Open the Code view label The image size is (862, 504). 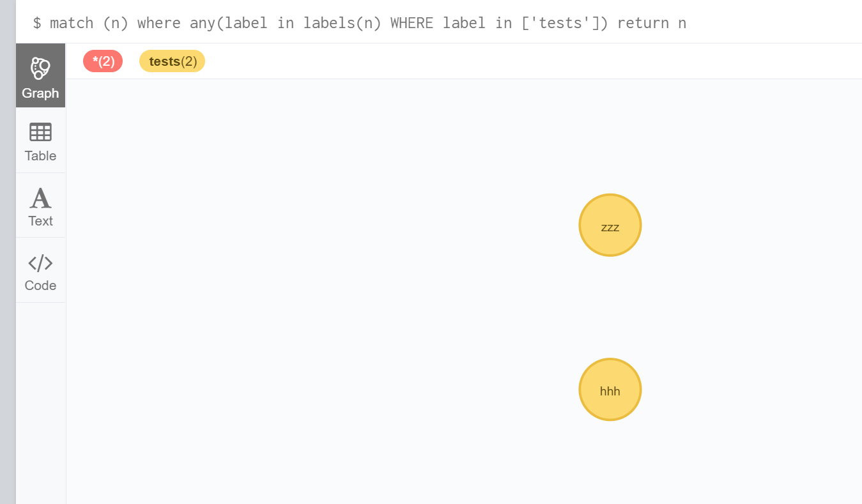40,286
